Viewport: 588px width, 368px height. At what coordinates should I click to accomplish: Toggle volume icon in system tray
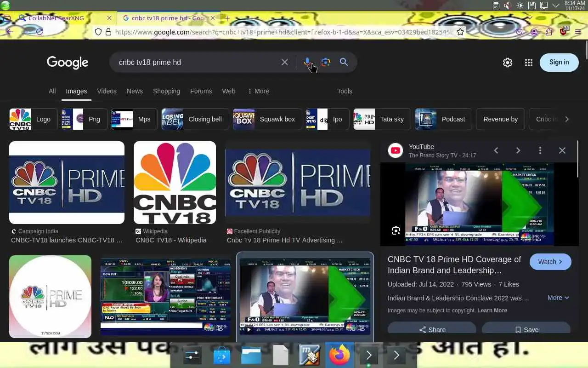coord(508,6)
